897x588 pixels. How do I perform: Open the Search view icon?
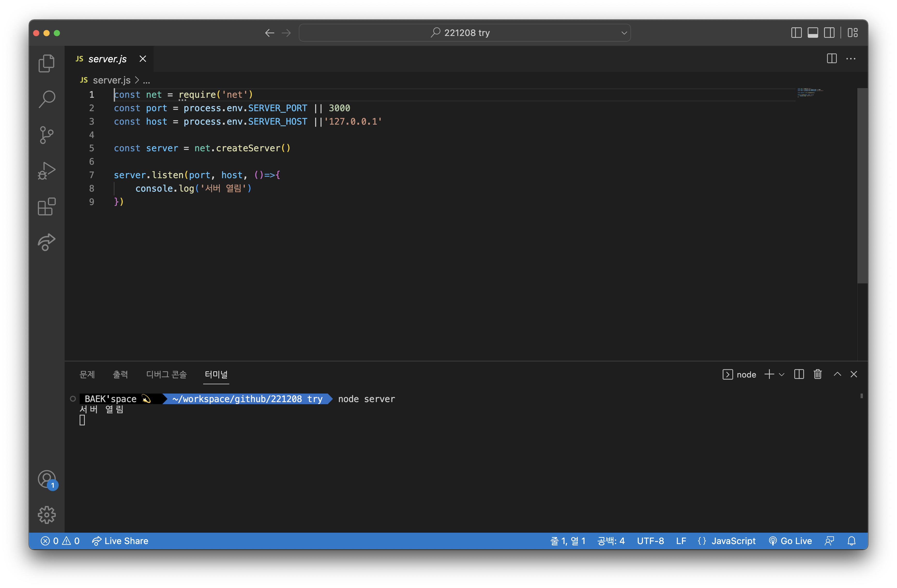pos(46,99)
